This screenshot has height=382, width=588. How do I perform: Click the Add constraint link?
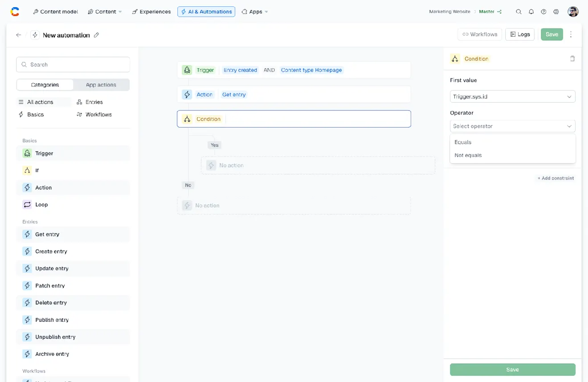555,178
